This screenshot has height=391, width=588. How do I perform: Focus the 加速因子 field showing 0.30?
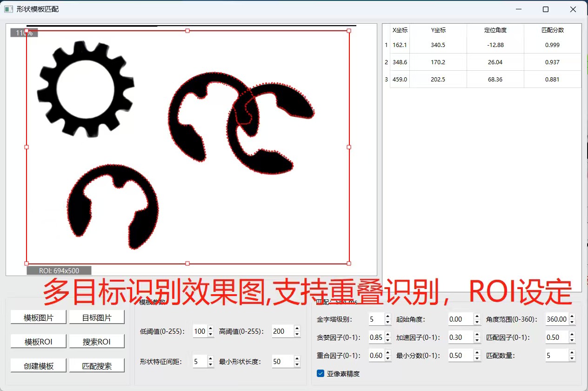point(461,337)
